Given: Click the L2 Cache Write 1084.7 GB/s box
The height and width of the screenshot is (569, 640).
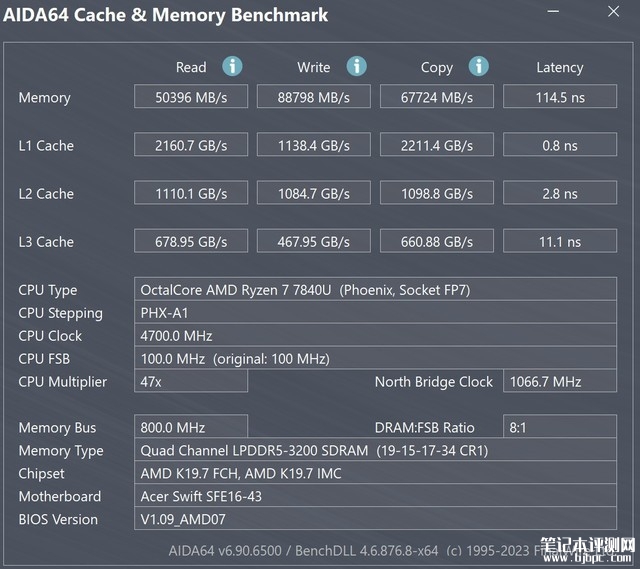Looking at the screenshot, I should tap(314, 193).
